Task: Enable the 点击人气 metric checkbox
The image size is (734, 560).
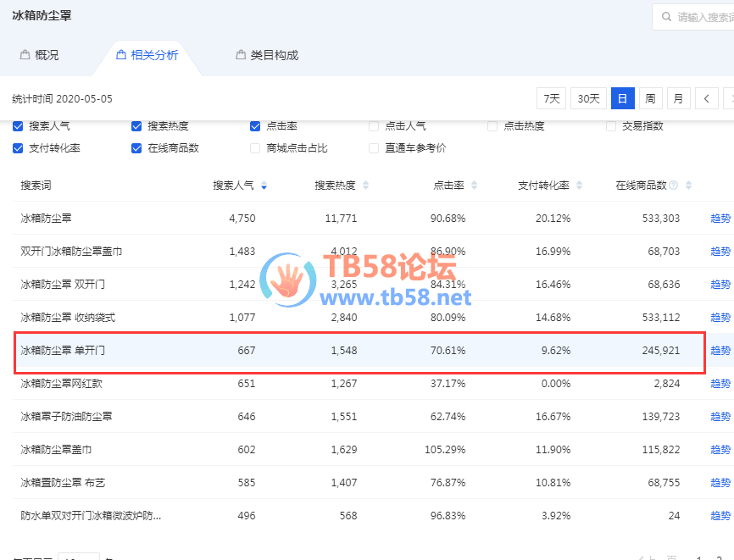Action: click(x=374, y=126)
